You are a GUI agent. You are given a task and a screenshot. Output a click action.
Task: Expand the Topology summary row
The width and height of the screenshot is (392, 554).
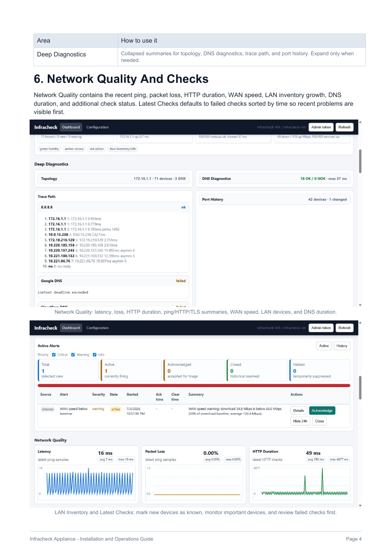pyautogui.click(x=113, y=179)
